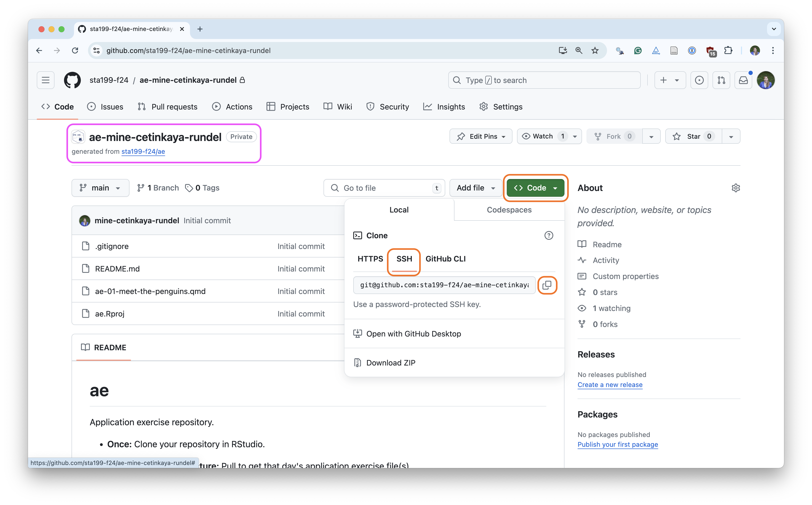Expand the main branch dropdown

click(x=100, y=188)
